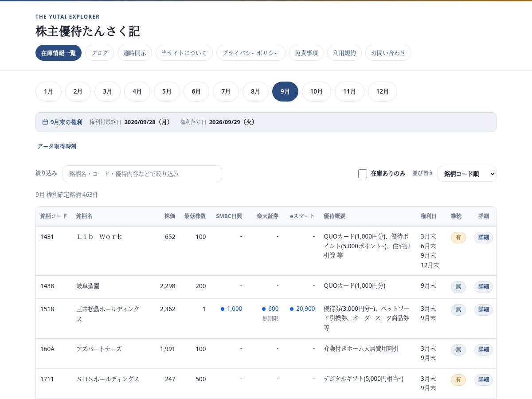This screenshot has height=399, width=532.
Task: Click the 有 badge in SDSホールディングス row
Action: 458,380
